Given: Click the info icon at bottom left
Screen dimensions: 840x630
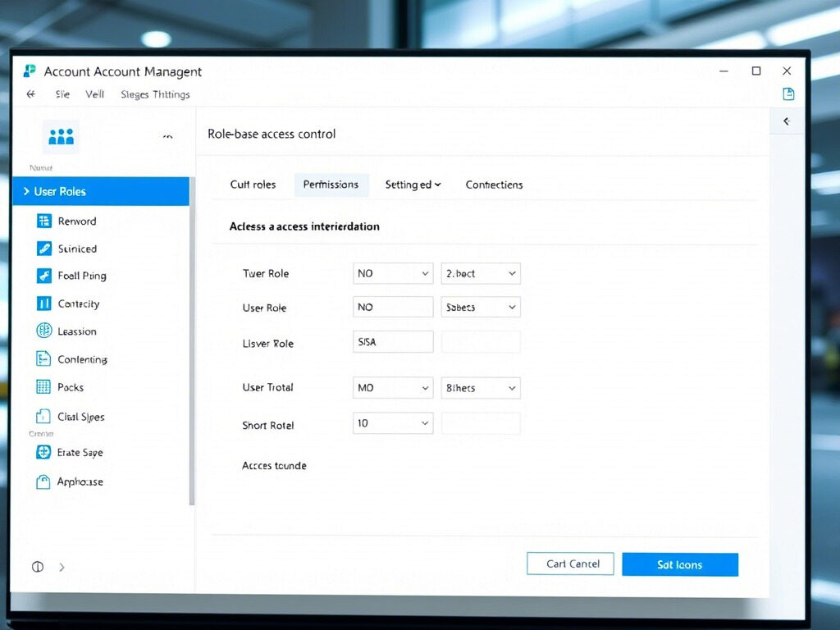Looking at the screenshot, I should coord(37,566).
